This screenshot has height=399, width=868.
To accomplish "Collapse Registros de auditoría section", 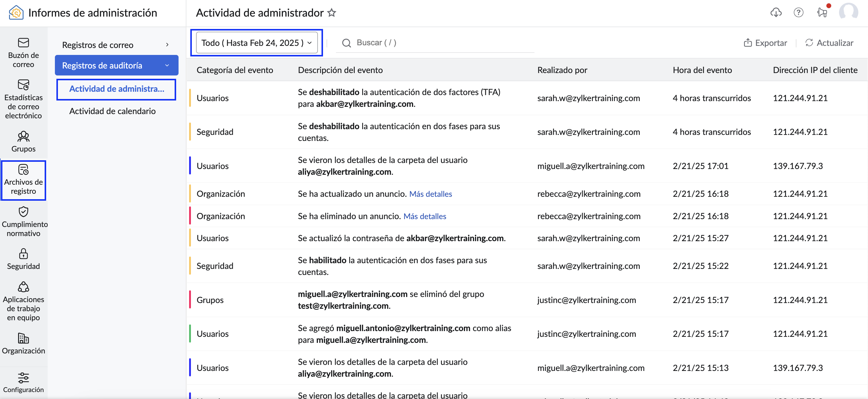I will (x=117, y=65).
